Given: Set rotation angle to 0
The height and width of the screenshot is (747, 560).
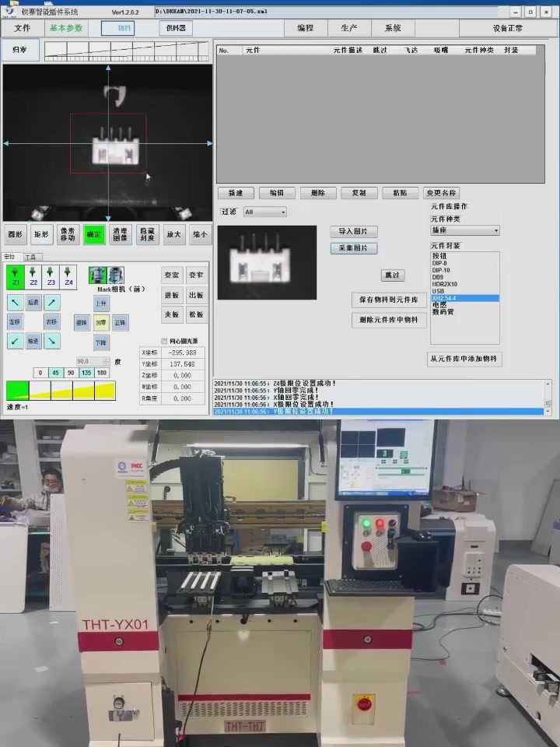Looking at the screenshot, I should coord(40,373).
